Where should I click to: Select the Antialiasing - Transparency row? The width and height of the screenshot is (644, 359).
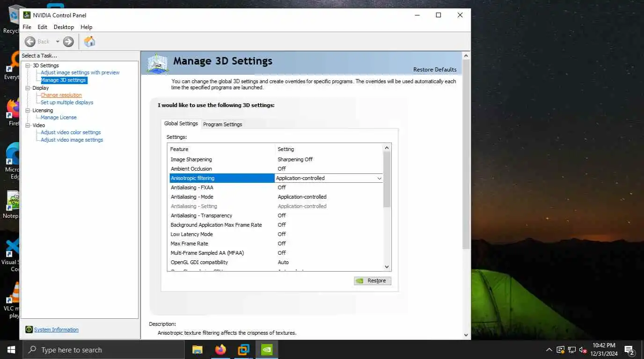pos(276,215)
